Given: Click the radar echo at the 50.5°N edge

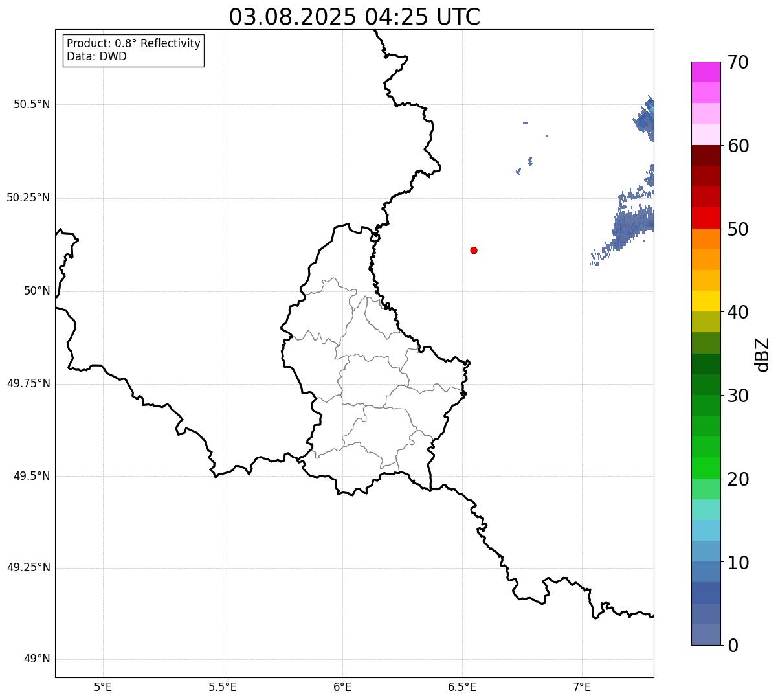Looking at the screenshot, I should tap(645, 119).
